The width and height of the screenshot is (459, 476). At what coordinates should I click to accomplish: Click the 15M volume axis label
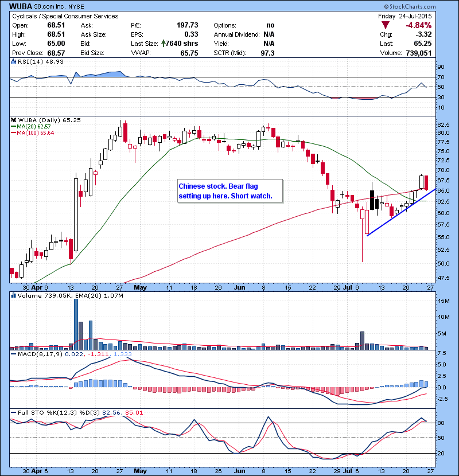coord(444,301)
